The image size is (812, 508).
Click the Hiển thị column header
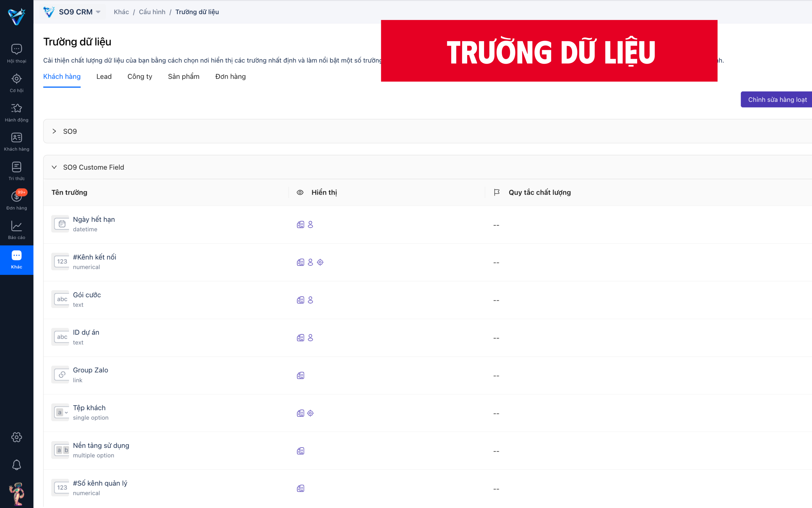[x=324, y=192]
